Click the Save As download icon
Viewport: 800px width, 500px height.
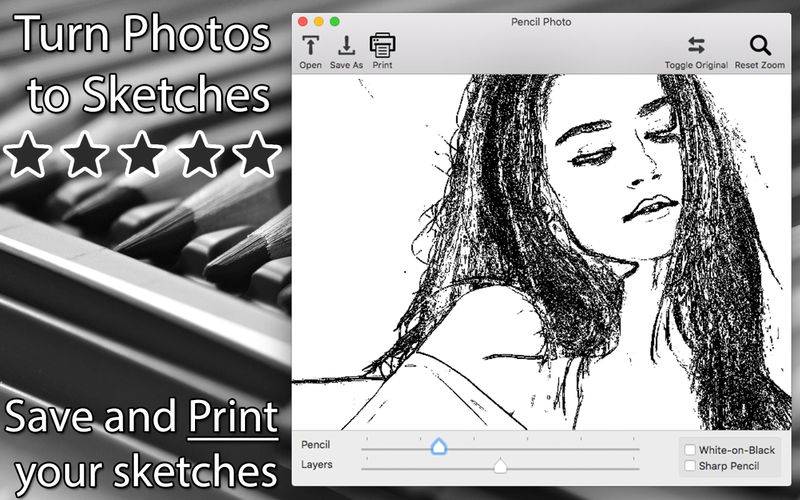346,45
